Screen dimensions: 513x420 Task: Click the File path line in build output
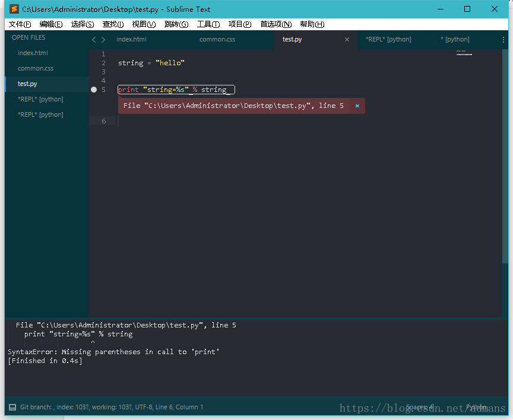coord(126,325)
